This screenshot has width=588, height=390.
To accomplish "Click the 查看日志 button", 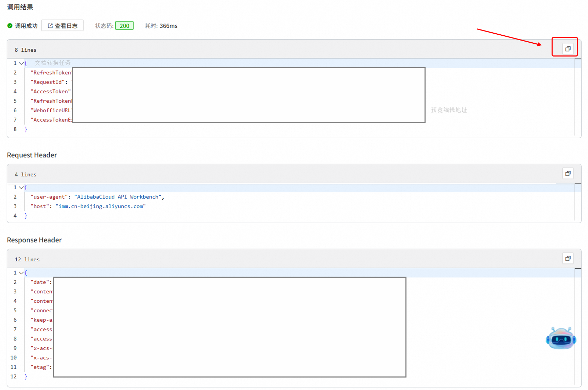I will [62, 26].
